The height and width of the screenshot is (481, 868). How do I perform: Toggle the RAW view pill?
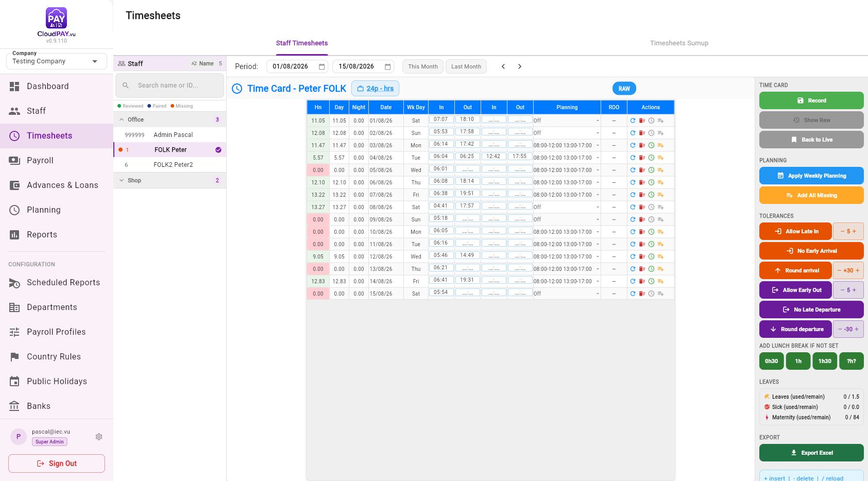[x=624, y=89]
